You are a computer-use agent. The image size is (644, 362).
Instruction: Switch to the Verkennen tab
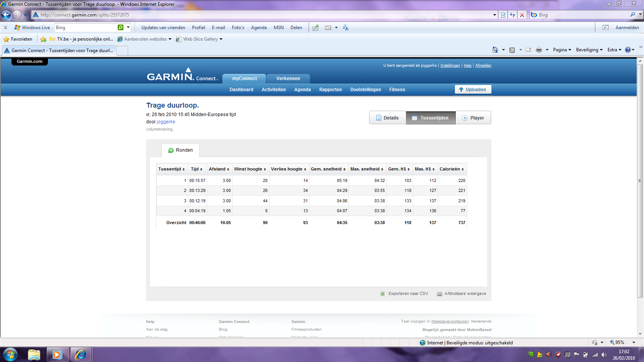(x=288, y=79)
